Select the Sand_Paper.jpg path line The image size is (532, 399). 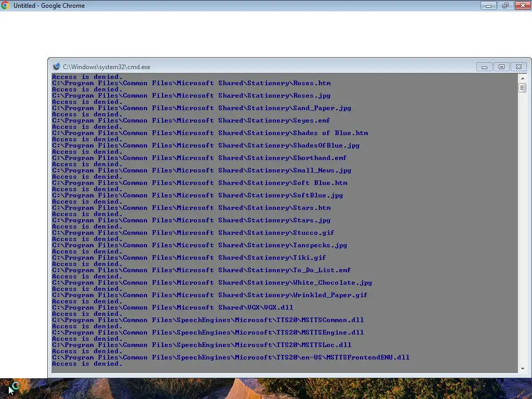tap(202, 108)
